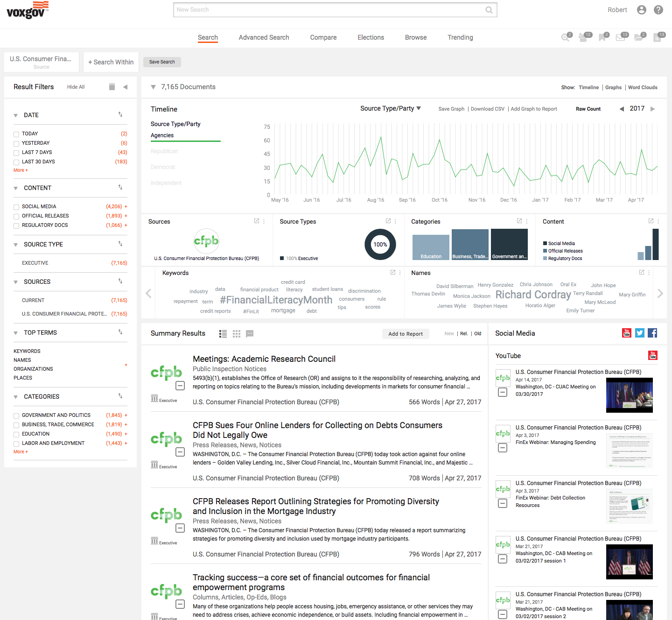Screen dimensions: 672x620
Task: Check the OFFICIAL RELEASES content filter
Action: (x=16, y=217)
